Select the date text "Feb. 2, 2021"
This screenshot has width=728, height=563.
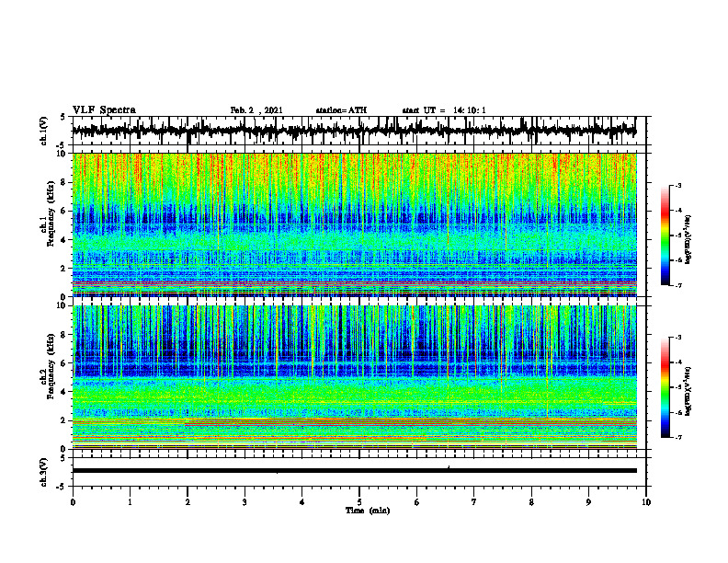pos(256,110)
